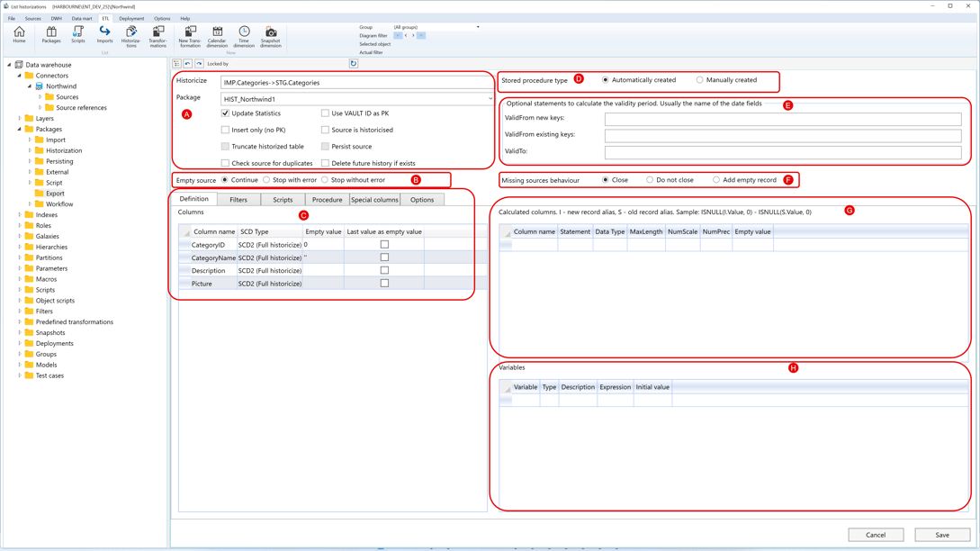Open the DWH ribbon tab
Viewport: 980px width, 551px height.
tap(57, 19)
